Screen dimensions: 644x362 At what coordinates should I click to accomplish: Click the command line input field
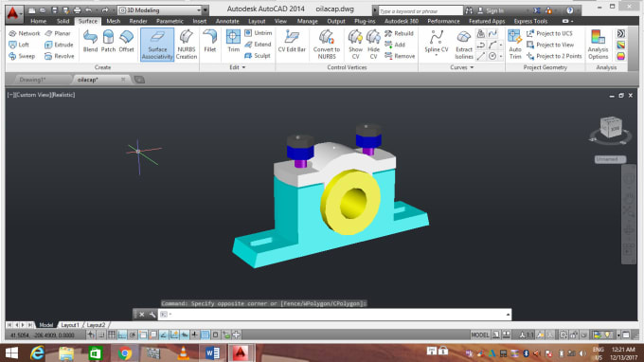(x=334, y=315)
